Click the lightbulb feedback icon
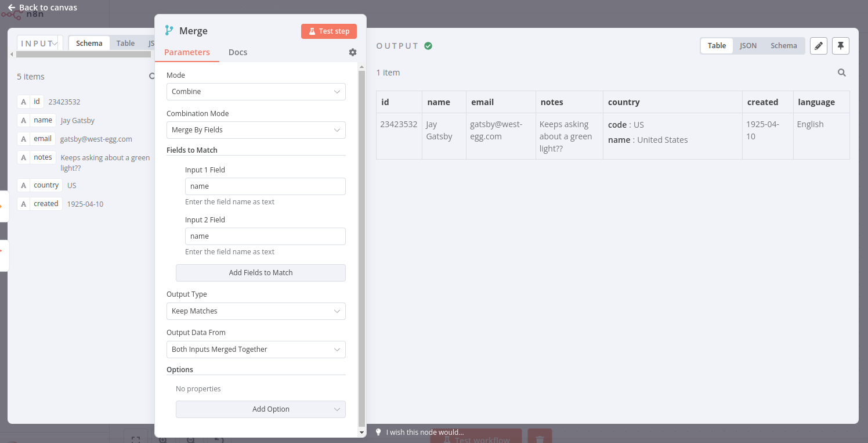Screen dimensions: 868x443 (x=378, y=432)
